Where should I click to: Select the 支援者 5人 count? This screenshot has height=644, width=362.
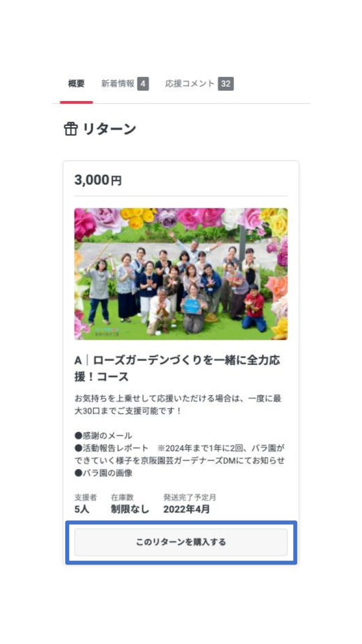(x=83, y=504)
